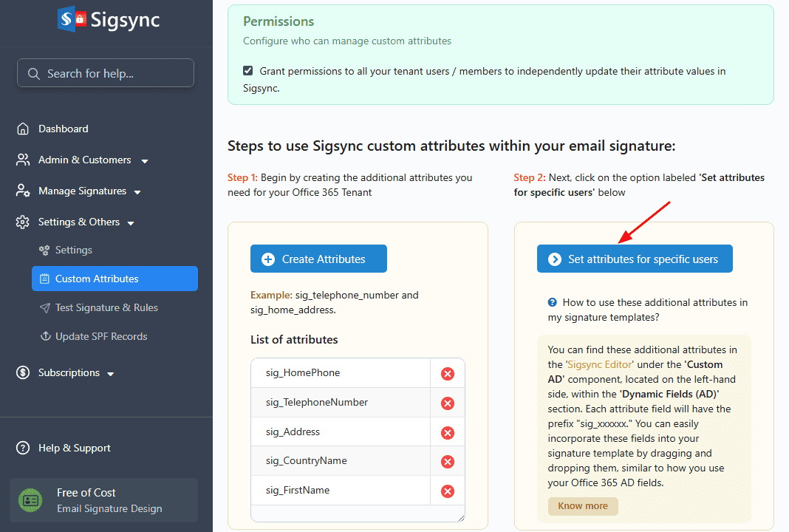Remove the sig_TelephoneNumber attribute
The height and width of the screenshot is (532, 789).
[447, 403]
